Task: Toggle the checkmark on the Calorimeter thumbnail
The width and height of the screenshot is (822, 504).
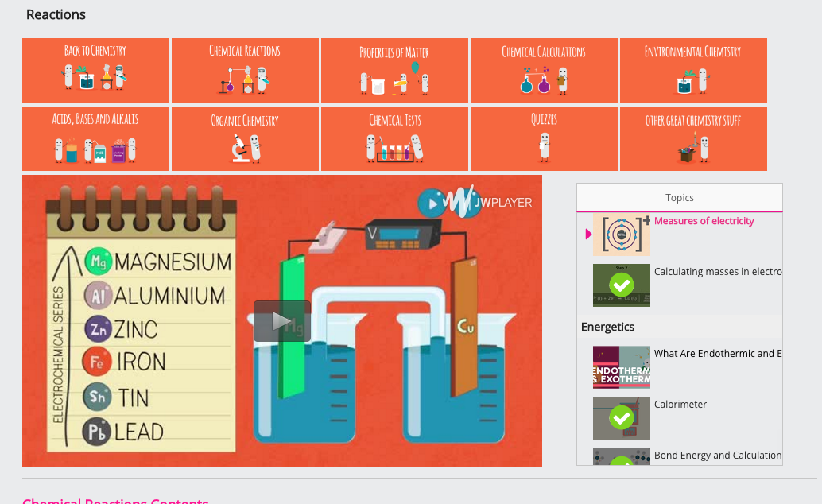Action: point(621,417)
